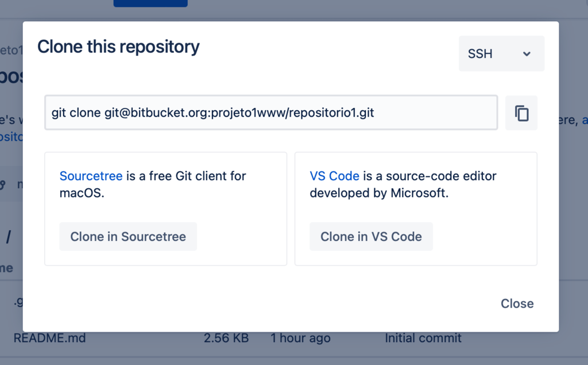Dismiss the dialog with the Close button

point(516,304)
